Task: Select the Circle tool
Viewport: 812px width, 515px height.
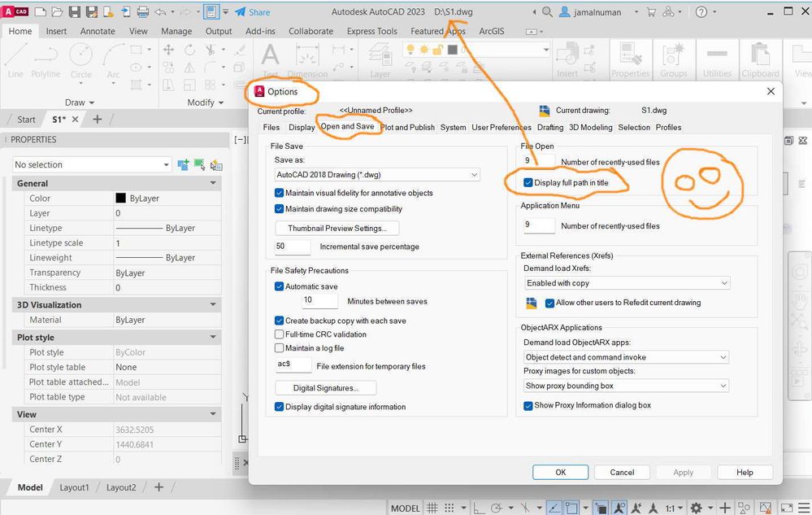Action: tap(80, 62)
